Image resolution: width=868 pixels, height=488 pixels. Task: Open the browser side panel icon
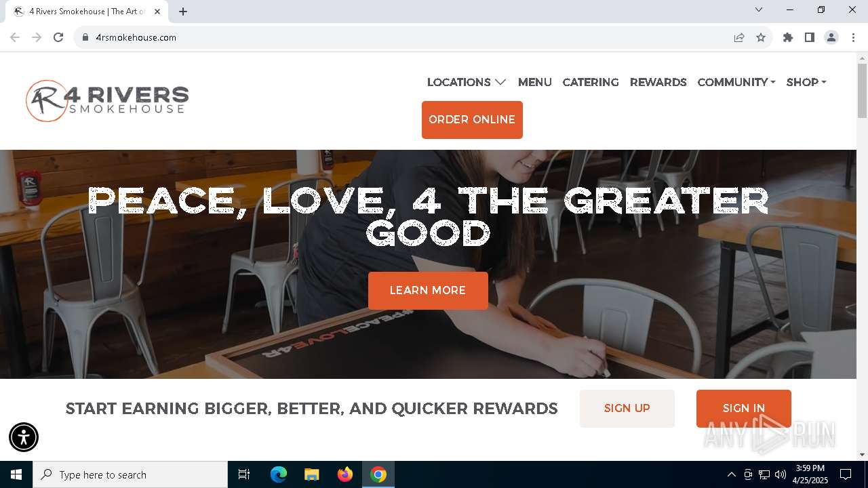pyautogui.click(x=810, y=37)
